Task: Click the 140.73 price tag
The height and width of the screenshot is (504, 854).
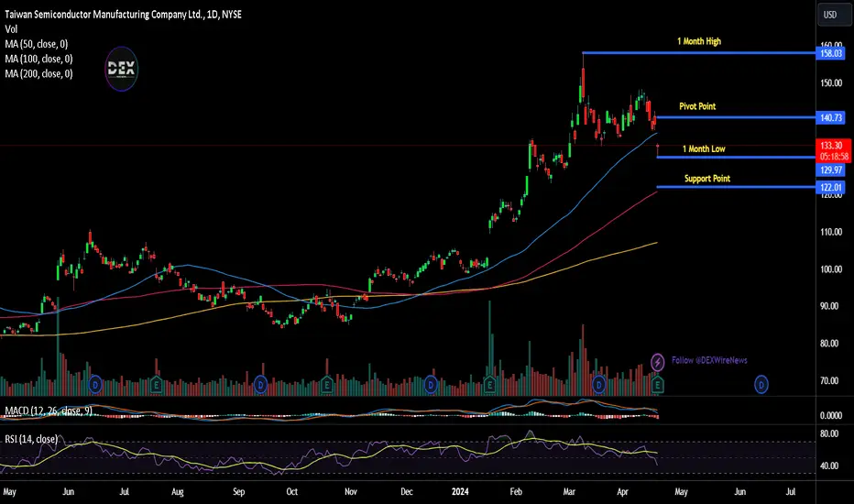Action: coord(830,117)
